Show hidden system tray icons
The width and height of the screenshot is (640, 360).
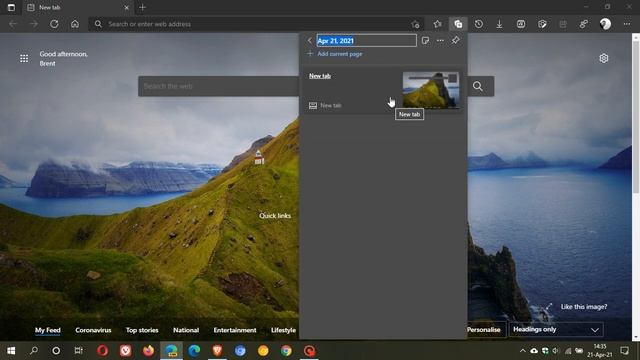tap(522, 351)
